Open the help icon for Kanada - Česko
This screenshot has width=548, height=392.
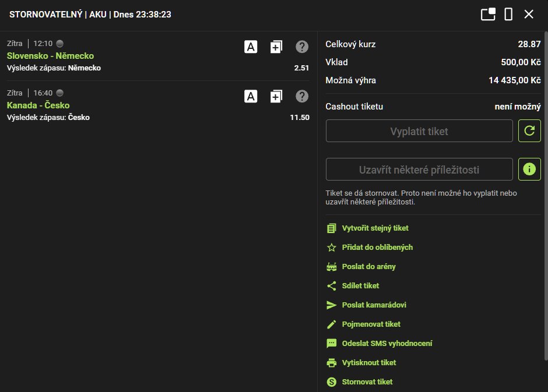(302, 96)
